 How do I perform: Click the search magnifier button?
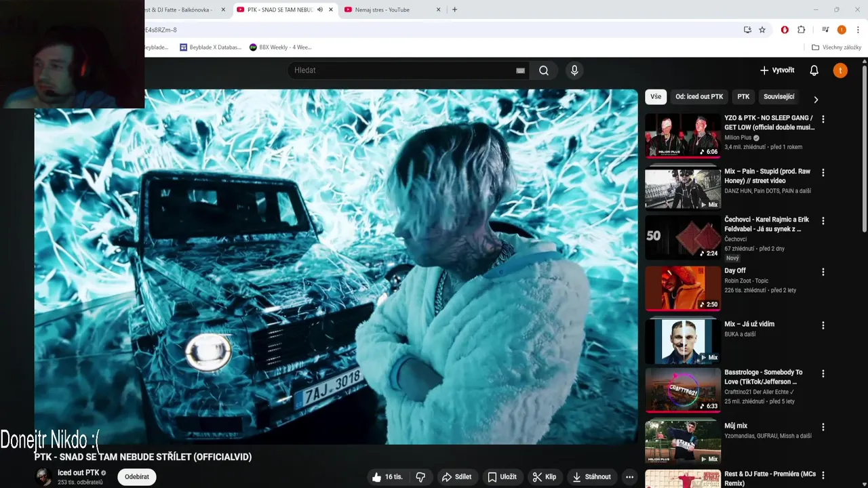pyautogui.click(x=544, y=70)
